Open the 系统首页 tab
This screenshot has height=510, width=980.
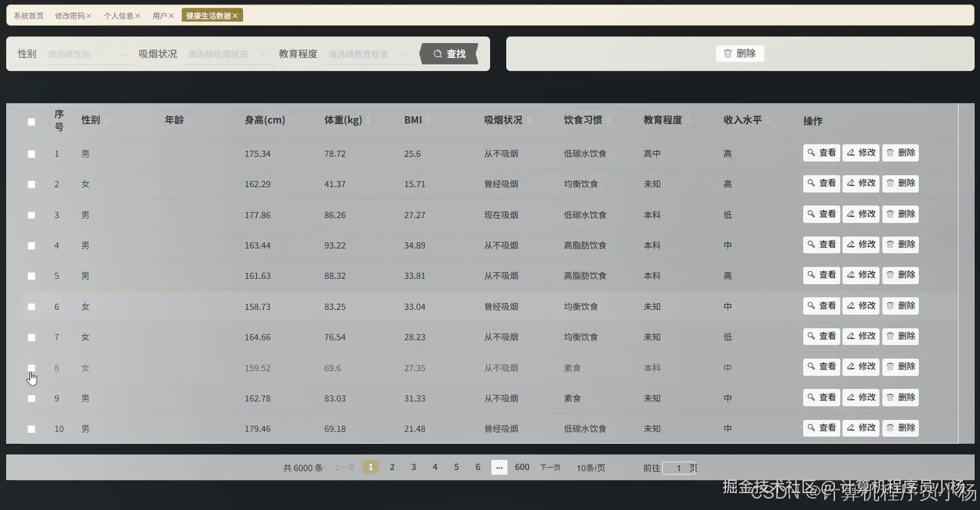(x=29, y=16)
